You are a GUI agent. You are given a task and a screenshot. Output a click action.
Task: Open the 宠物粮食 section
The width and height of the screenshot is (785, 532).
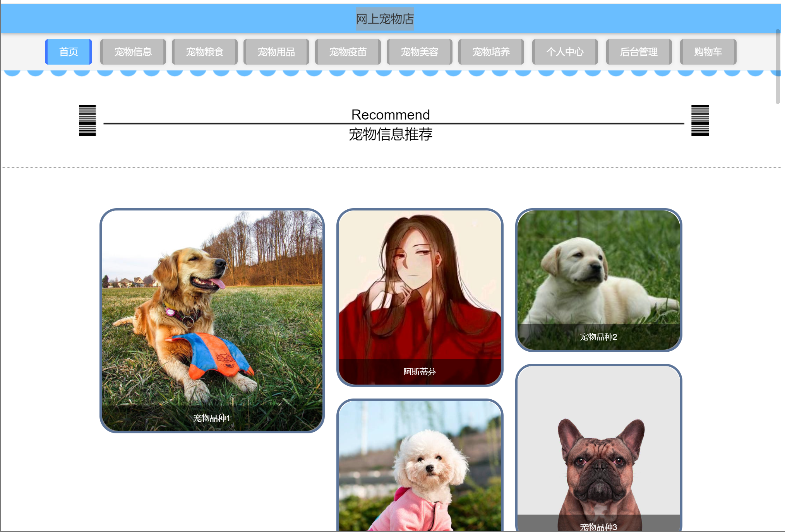point(204,52)
